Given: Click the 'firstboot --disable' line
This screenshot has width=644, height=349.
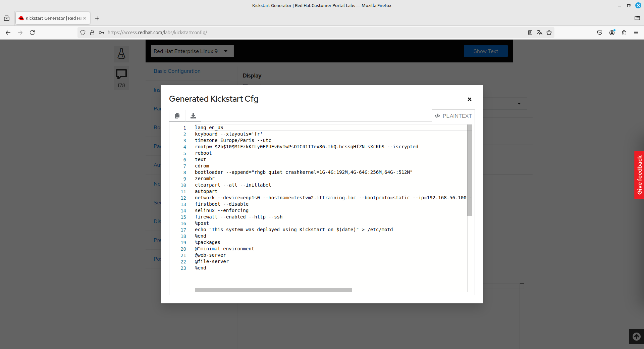Looking at the screenshot, I should pos(222,204).
